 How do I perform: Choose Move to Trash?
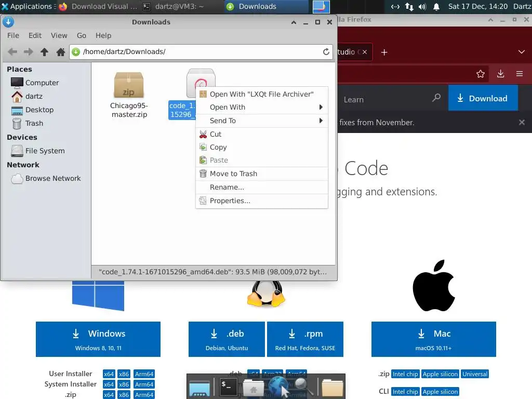(x=262, y=174)
